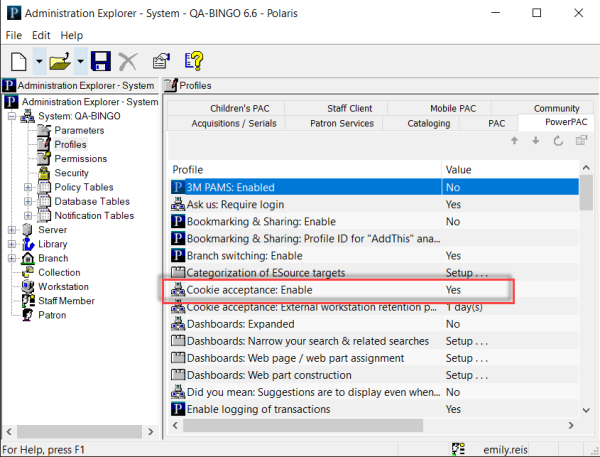This screenshot has width=600, height=457.
Task: Open the dropdown arrow beside the Open icon
Action: [79, 62]
